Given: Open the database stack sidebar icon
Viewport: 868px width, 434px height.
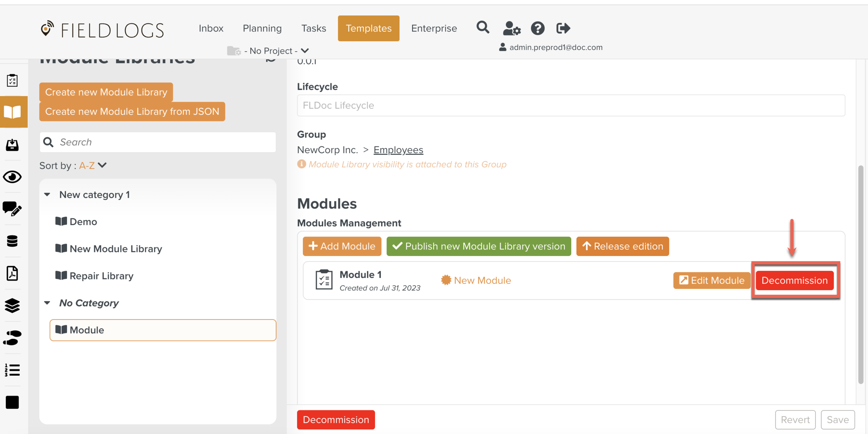Looking at the screenshot, I should [x=12, y=241].
